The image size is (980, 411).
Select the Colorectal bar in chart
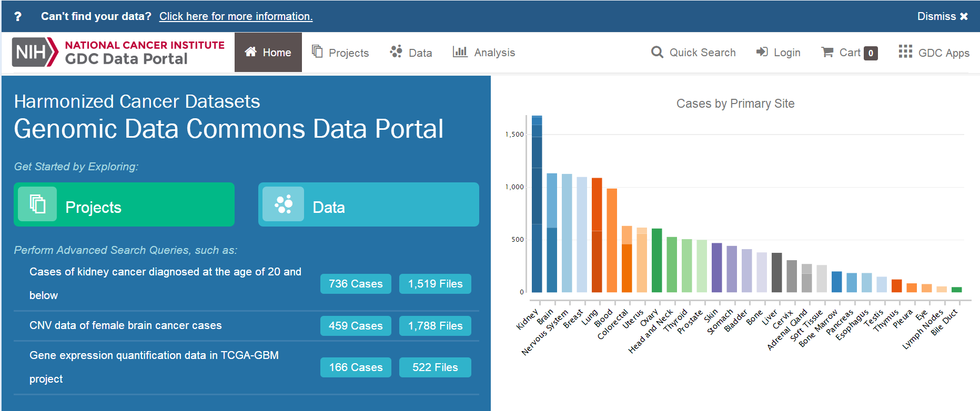pyautogui.click(x=627, y=259)
